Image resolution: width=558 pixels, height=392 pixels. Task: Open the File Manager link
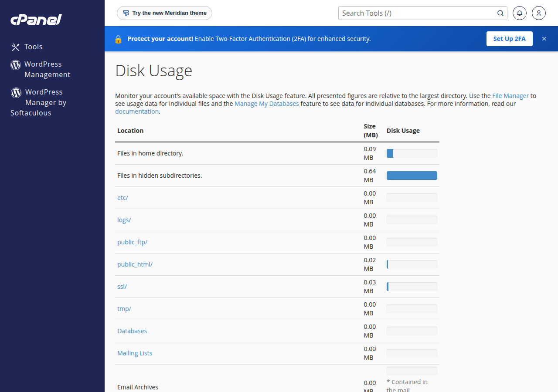pos(510,96)
